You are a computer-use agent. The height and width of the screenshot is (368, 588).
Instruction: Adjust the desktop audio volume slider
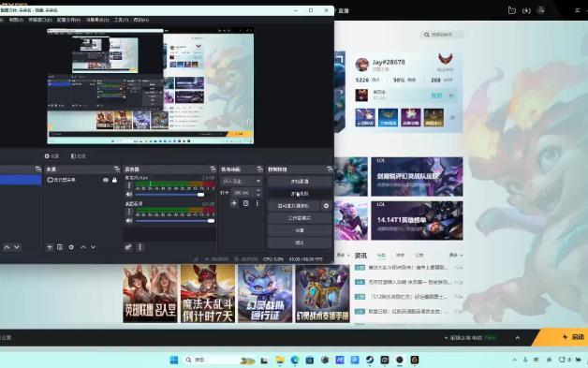point(169,195)
